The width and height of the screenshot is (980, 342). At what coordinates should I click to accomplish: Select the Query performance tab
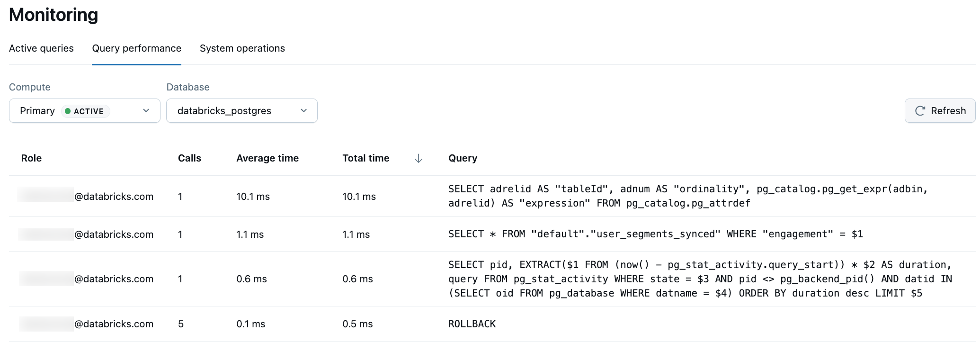[x=136, y=48]
